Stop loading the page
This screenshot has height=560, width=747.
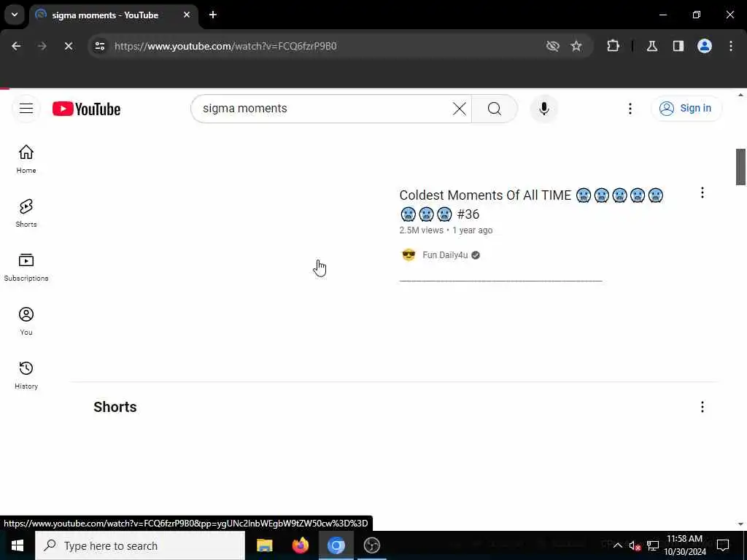pyautogui.click(x=68, y=46)
